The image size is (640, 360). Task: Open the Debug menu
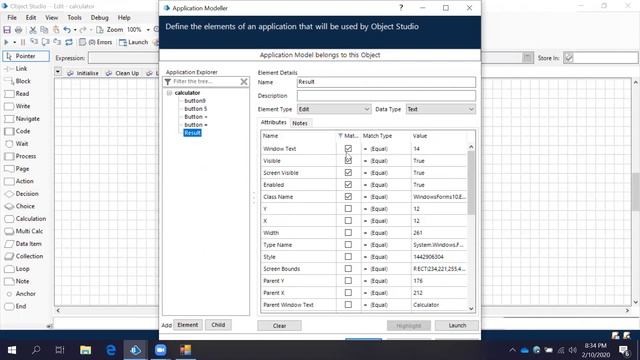click(100, 18)
